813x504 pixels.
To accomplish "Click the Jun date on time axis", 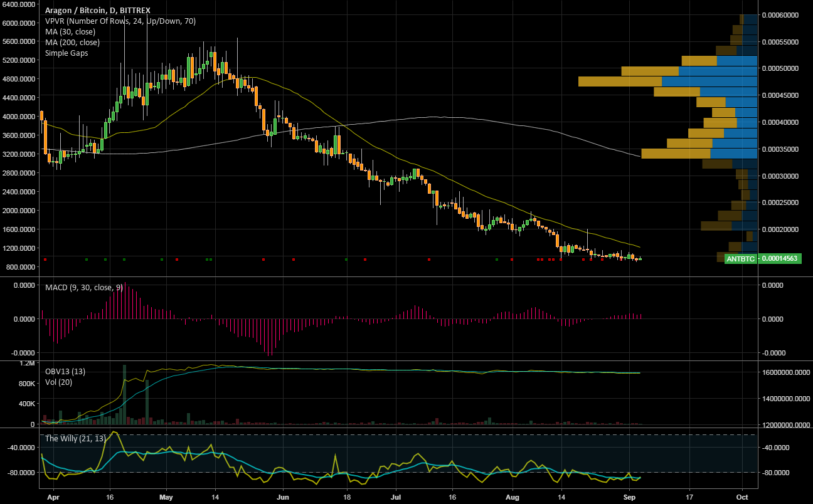I will tap(282, 496).
